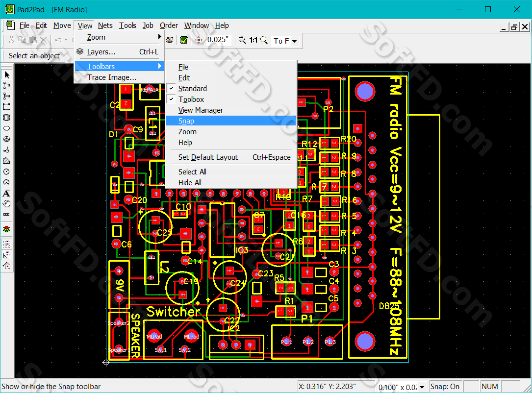This screenshot has height=393, width=532.
Task: Choose Trace Image… in the View menu
Action: coord(119,77)
